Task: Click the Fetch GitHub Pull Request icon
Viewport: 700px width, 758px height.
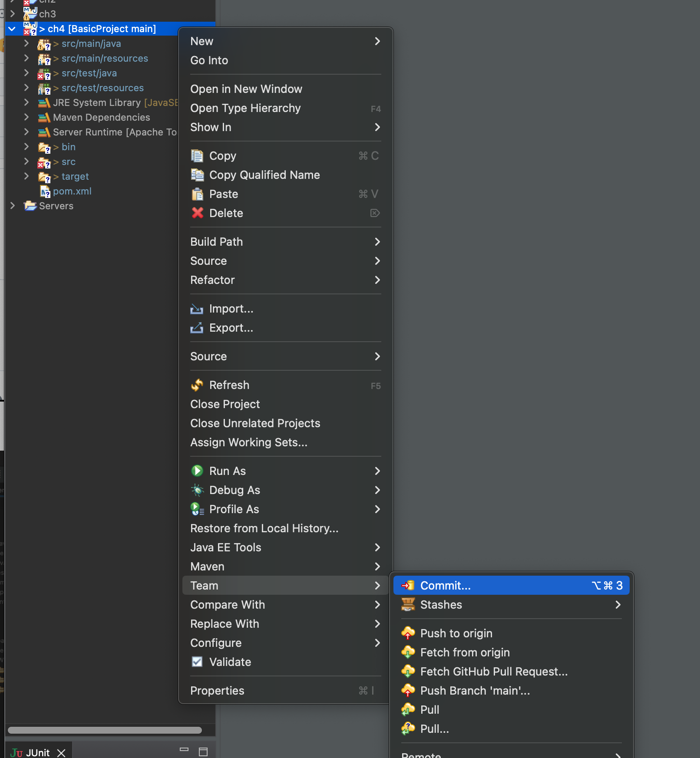Action: 408,672
